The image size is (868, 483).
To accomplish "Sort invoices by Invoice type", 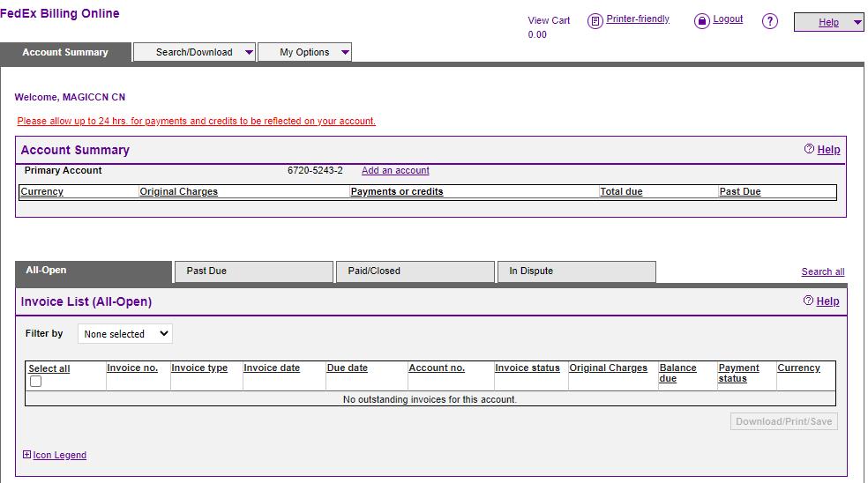I will (x=199, y=368).
